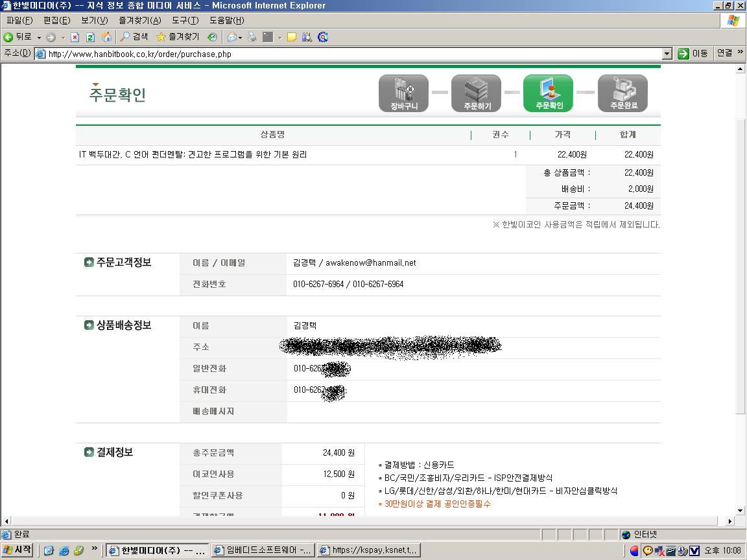This screenshot has width=747, height=560.
Task: Open the 도구(T) menu
Action: pos(185,21)
